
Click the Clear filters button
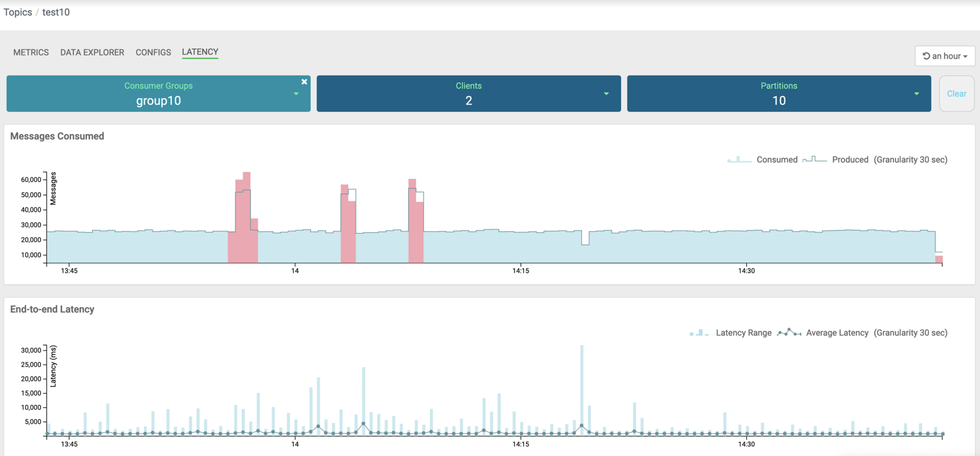tap(956, 94)
